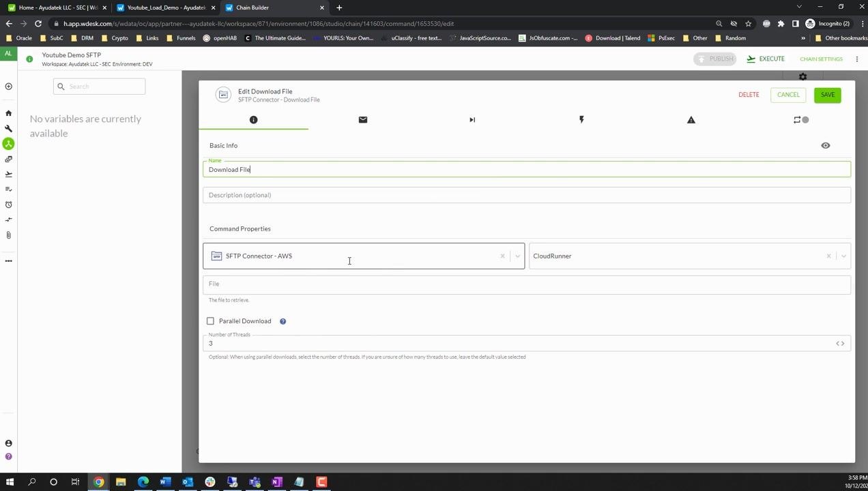Open the chain vertical three-dots menu
Viewport: 868px width, 491px height.
(x=857, y=59)
